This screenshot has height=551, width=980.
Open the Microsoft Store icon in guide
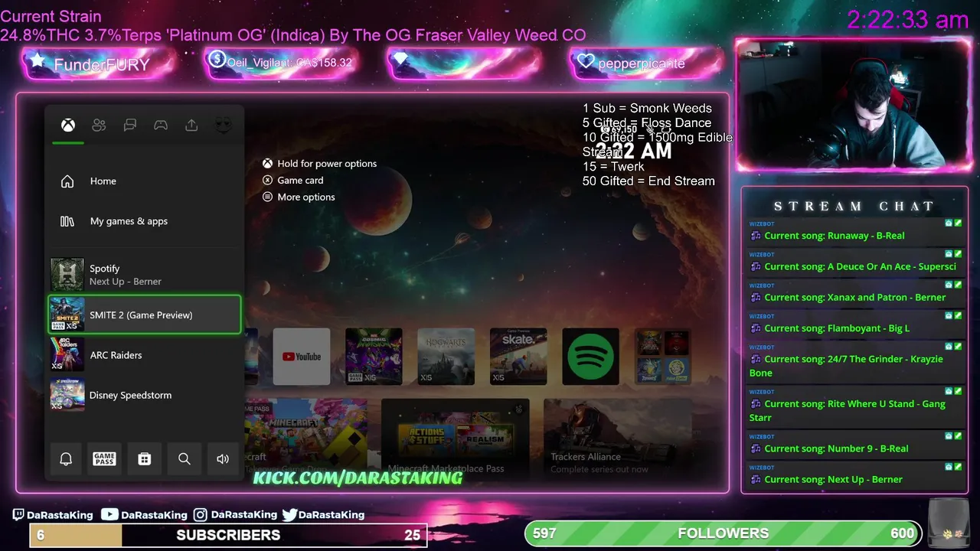[144, 458]
